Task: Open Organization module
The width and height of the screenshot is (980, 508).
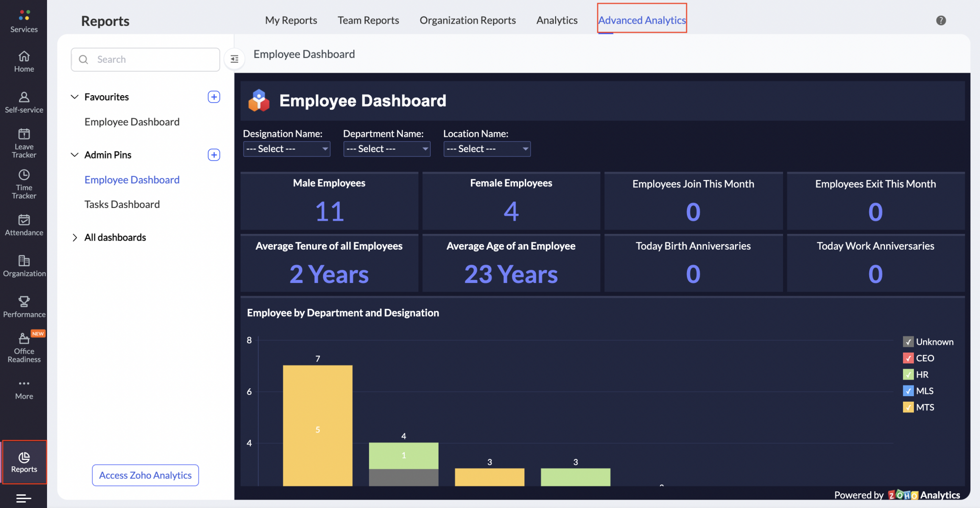Action: point(24,266)
